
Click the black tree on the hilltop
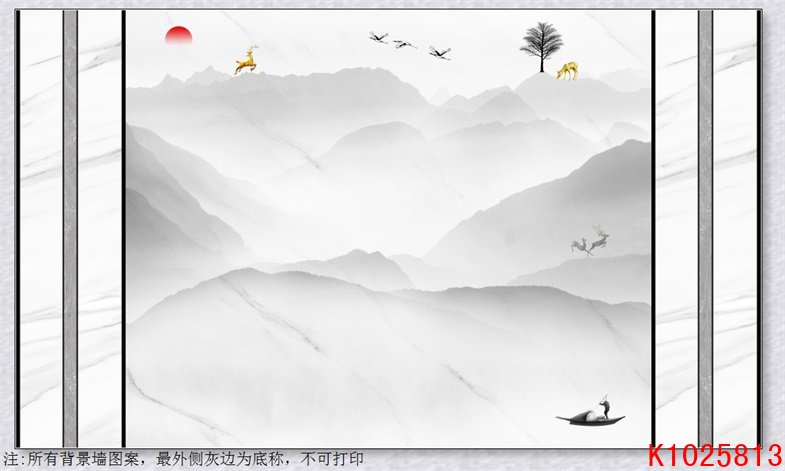tap(542, 47)
